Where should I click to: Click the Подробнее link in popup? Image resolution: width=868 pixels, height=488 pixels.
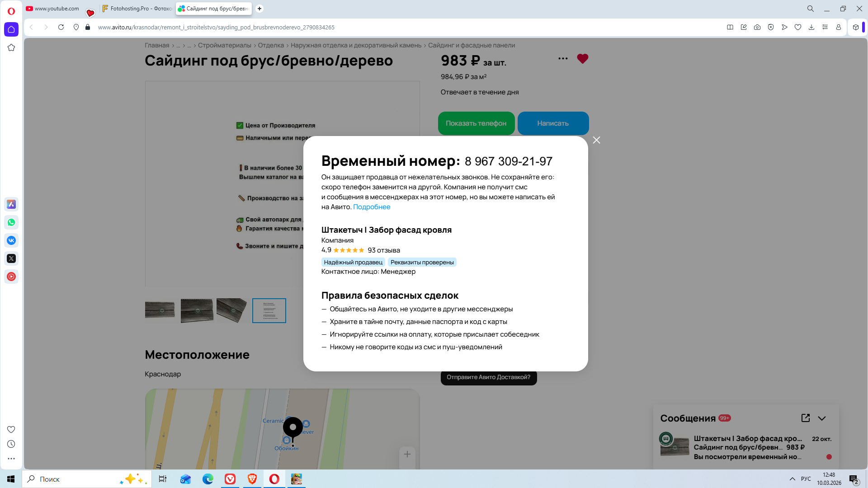point(372,207)
